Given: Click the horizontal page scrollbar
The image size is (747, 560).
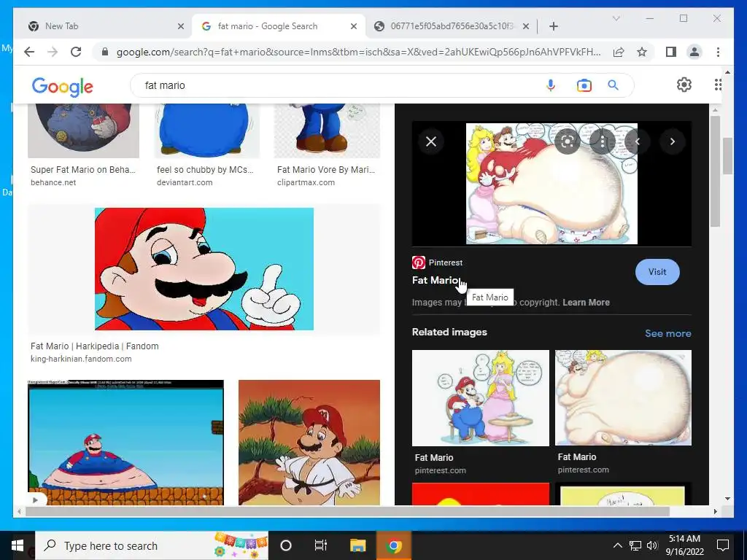Looking at the screenshot, I should pos(348,511).
